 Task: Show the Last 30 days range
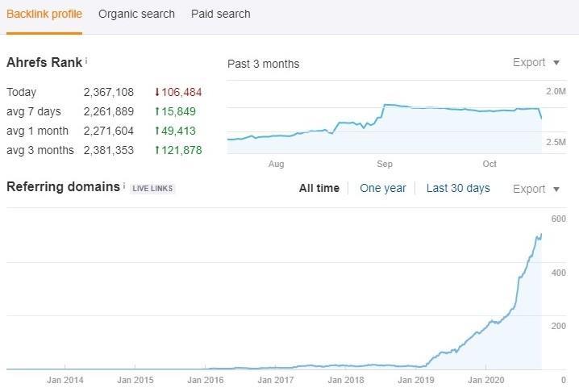[457, 188]
